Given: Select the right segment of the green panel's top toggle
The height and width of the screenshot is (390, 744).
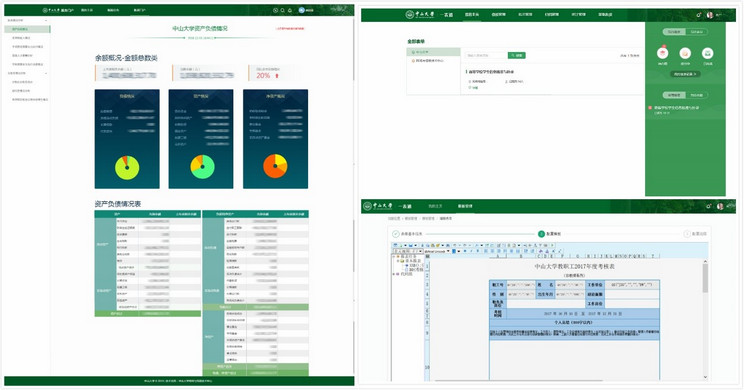Looking at the screenshot, I should click(697, 32).
